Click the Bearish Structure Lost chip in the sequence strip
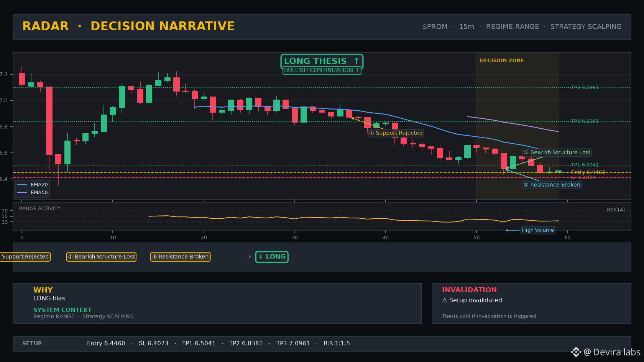 101,257
